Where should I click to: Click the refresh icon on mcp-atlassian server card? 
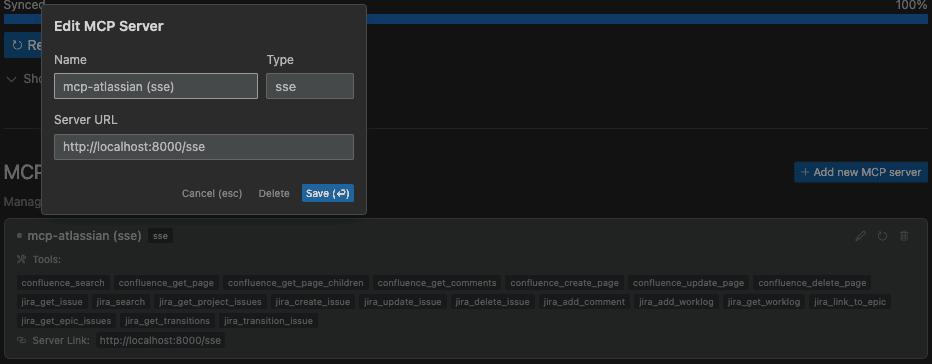click(x=883, y=236)
